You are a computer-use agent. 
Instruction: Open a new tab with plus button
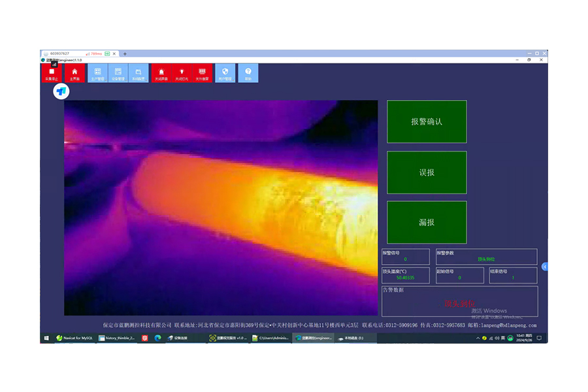pyautogui.click(x=125, y=54)
